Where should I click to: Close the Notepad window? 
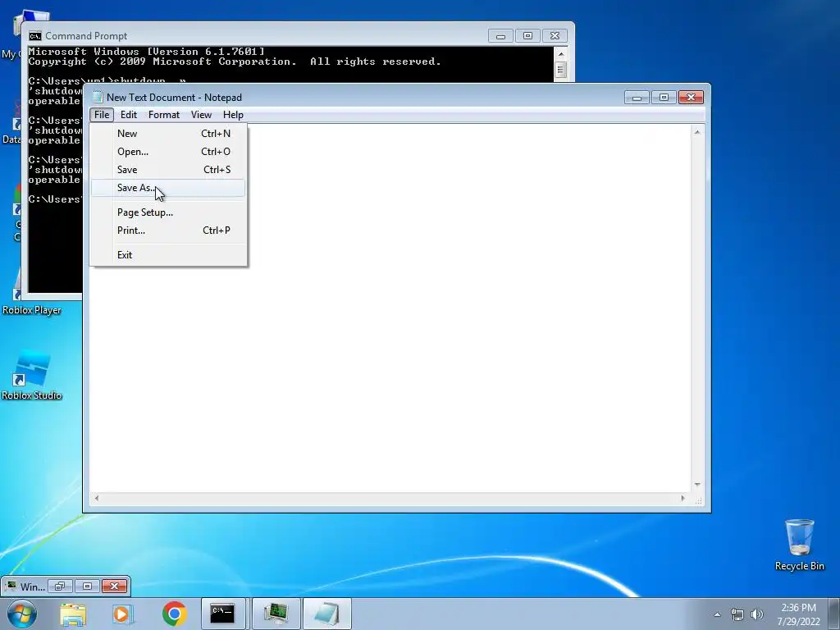point(691,98)
